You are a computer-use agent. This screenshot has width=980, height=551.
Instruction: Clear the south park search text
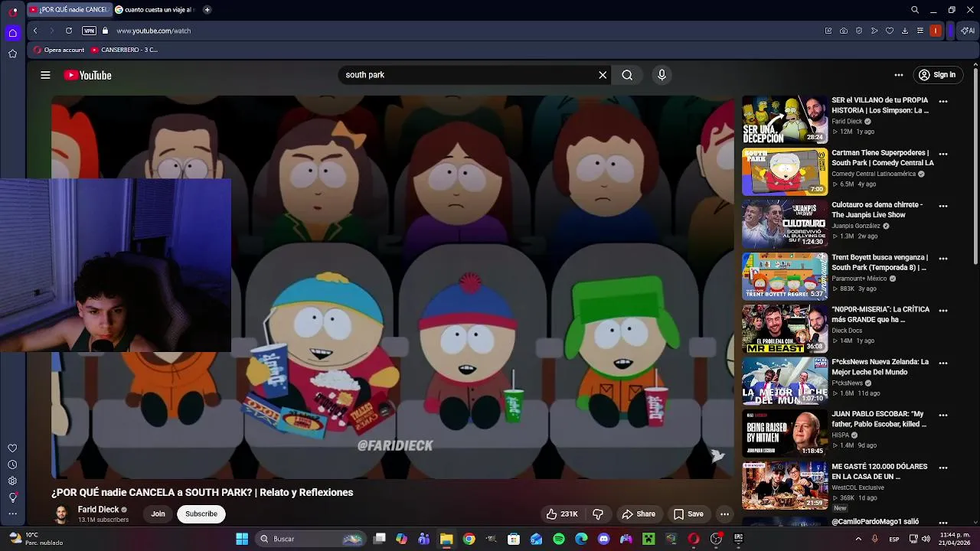click(x=603, y=75)
